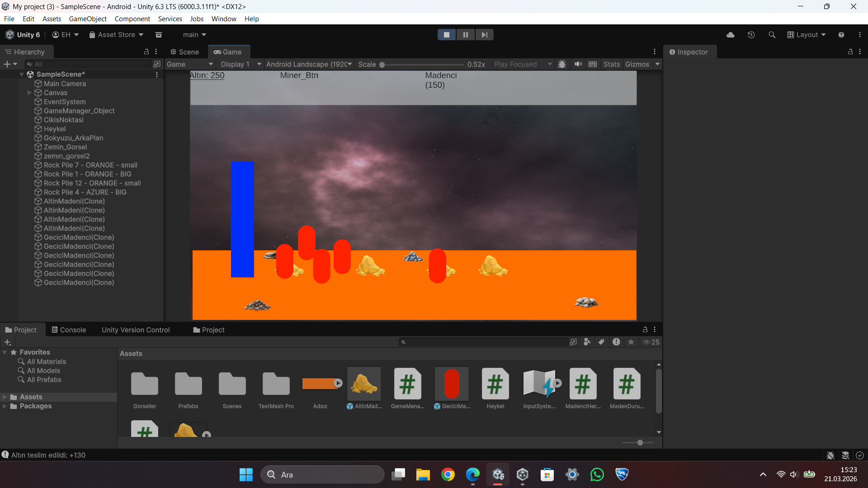Viewport: 868px width, 488px height.
Task: Open WhatsApp from the taskbar
Action: click(597, 474)
